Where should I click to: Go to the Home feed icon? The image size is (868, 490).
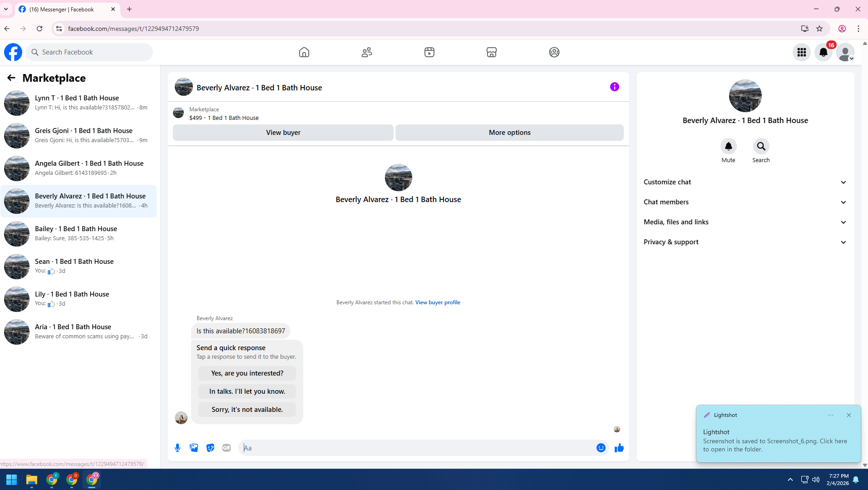304,52
